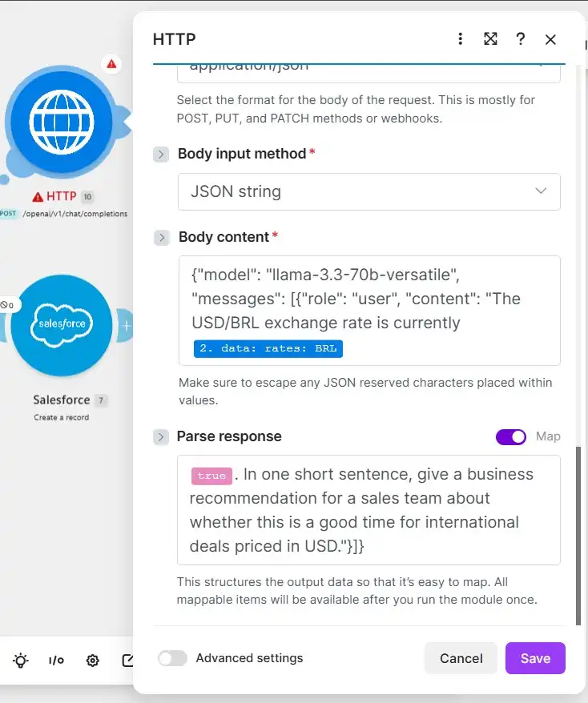This screenshot has height=703, width=588.
Task: Add a module after Salesforce with plus
Action: point(126,326)
